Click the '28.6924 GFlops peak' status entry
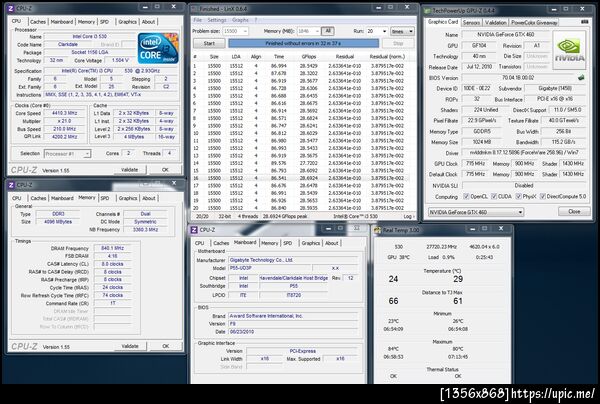This screenshot has width=600, height=404. (285, 217)
